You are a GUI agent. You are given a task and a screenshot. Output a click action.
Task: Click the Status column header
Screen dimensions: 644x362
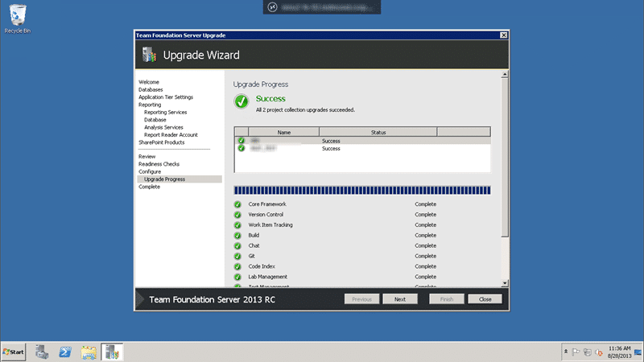[x=378, y=132]
